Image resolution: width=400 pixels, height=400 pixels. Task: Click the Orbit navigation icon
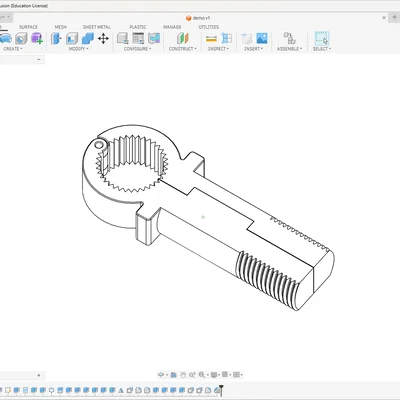click(161, 375)
